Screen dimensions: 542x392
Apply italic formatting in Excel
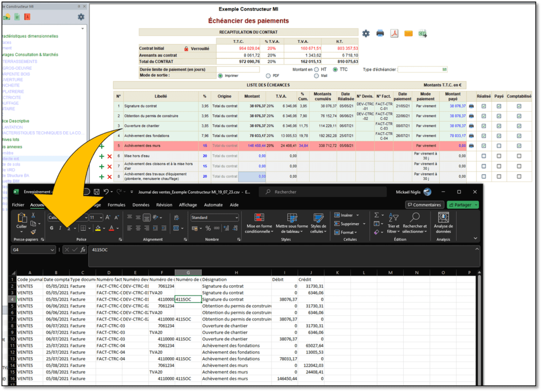(x=60, y=228)
